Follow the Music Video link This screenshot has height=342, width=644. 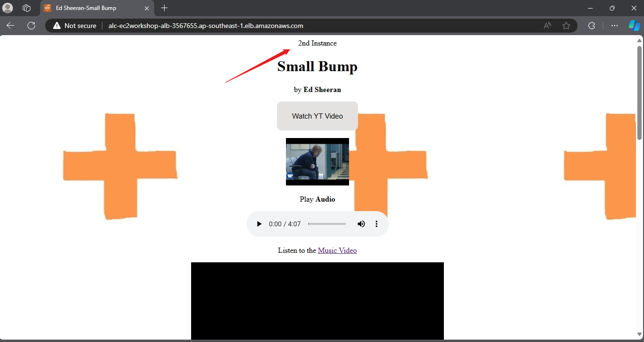tap(337, 250)
